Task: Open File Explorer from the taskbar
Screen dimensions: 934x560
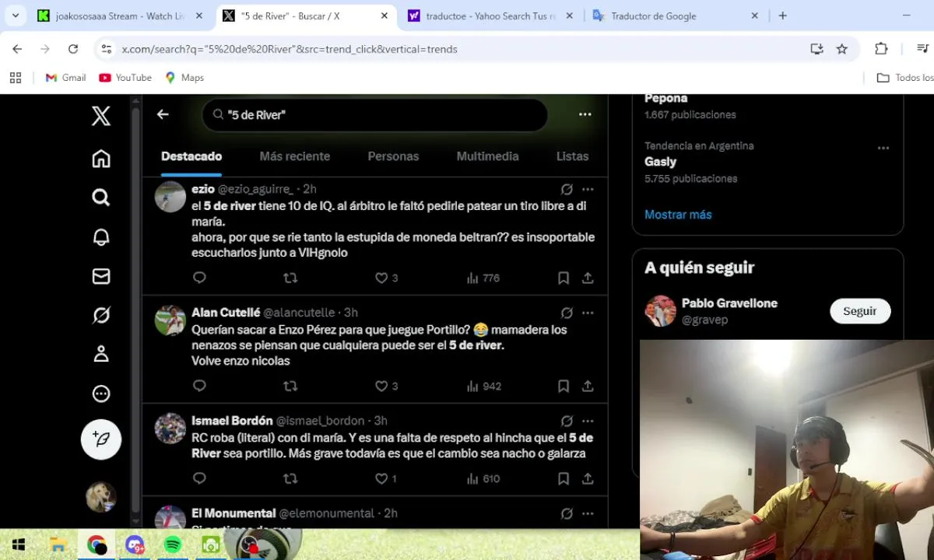Action: (58, 544)
